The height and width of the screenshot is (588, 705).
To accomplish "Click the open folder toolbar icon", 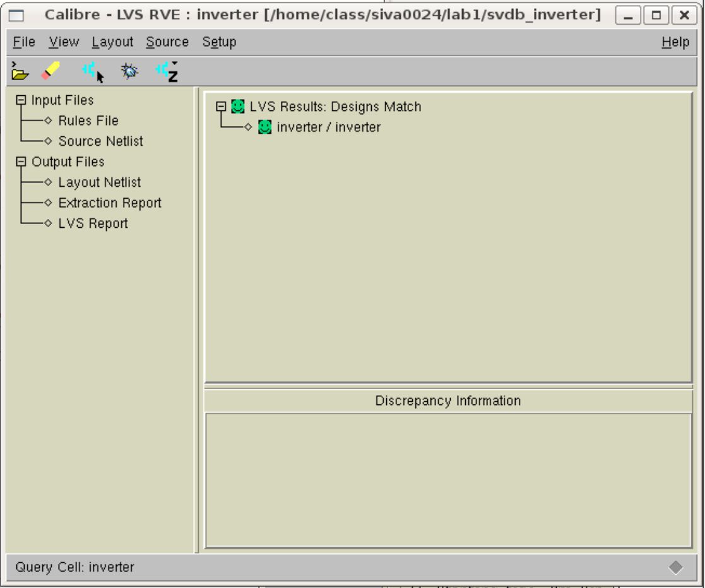I will (x=20, y=72).
